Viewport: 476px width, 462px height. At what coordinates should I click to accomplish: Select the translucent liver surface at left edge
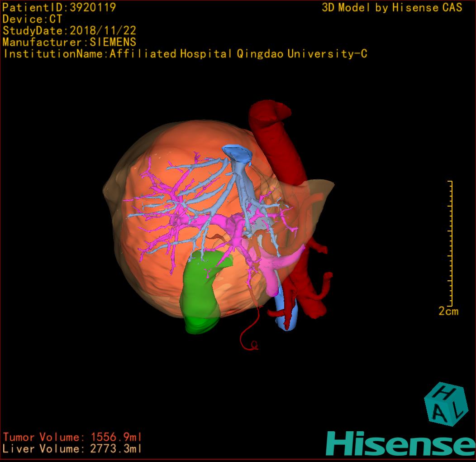[x=111, y=190]
